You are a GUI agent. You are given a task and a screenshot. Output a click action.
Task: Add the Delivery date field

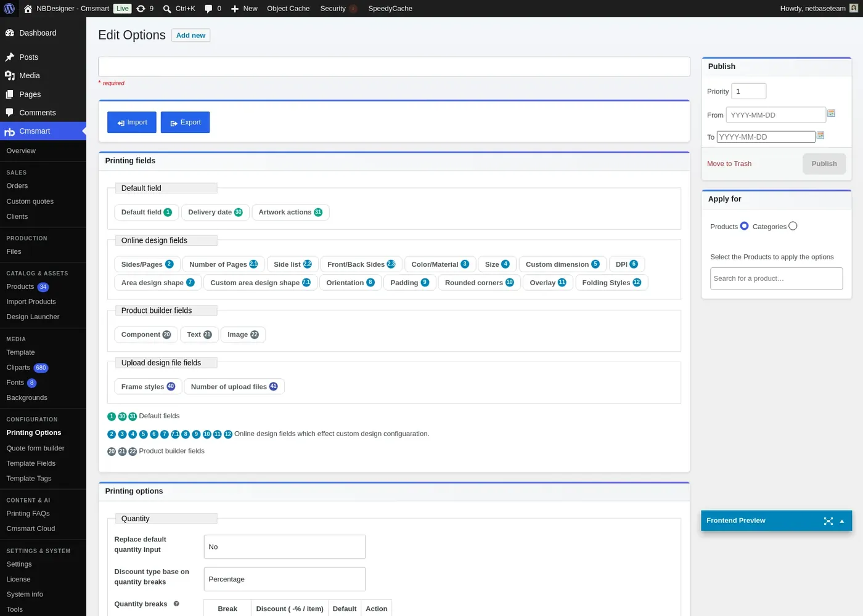coord(216,213)
